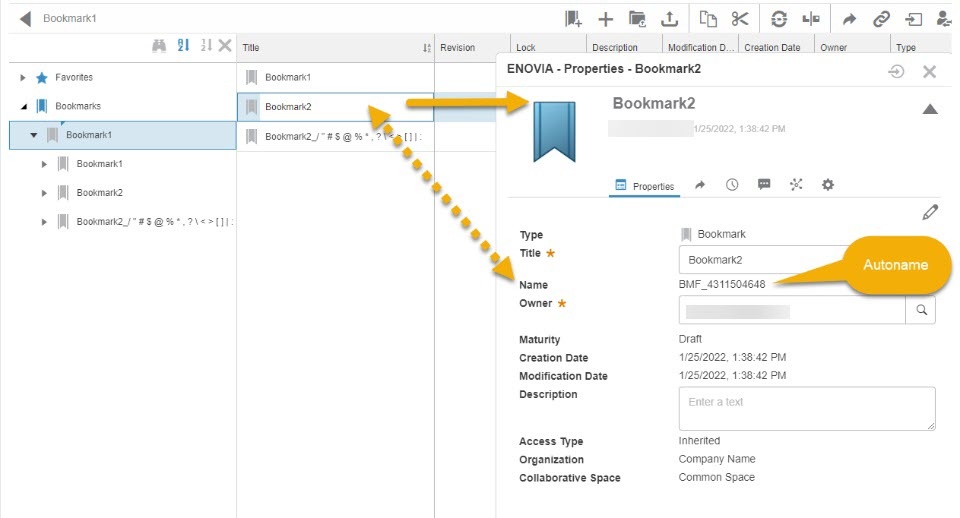Select Bookmark2 in the left tree
Viewport: 960px width, 518px height.
[x=99, y=192]
